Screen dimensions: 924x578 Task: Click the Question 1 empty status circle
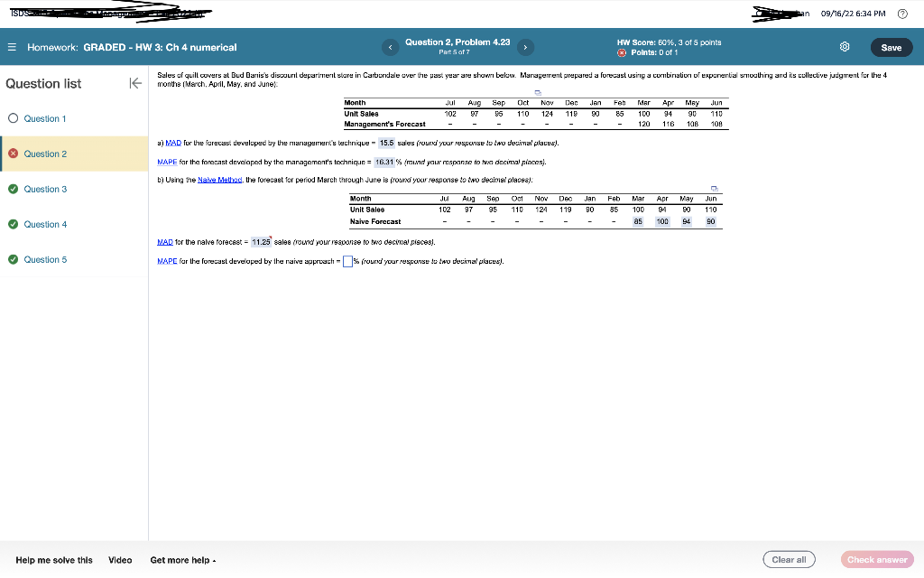pos(13,118)
